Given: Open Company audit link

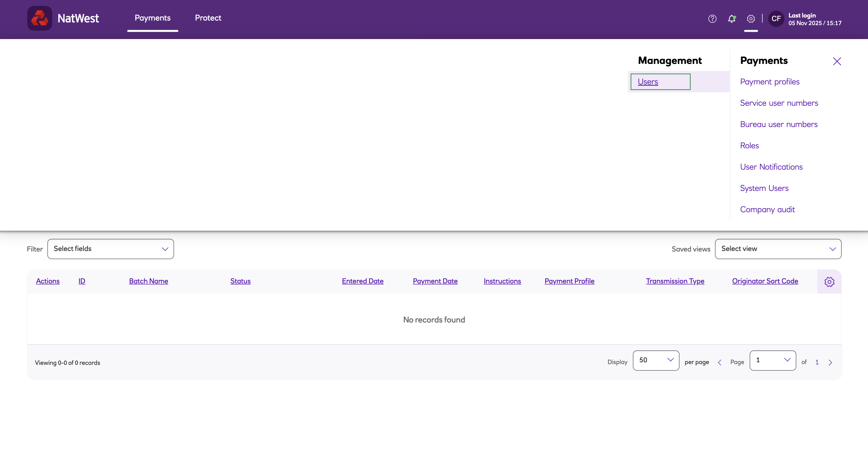Looking at the screenshot, I should coord(767,209).
